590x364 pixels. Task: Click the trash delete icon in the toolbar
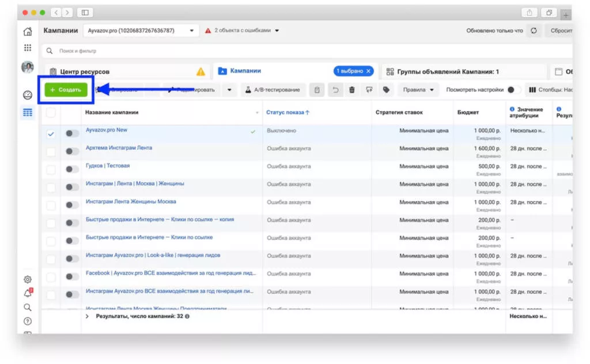tap(352, 90)
